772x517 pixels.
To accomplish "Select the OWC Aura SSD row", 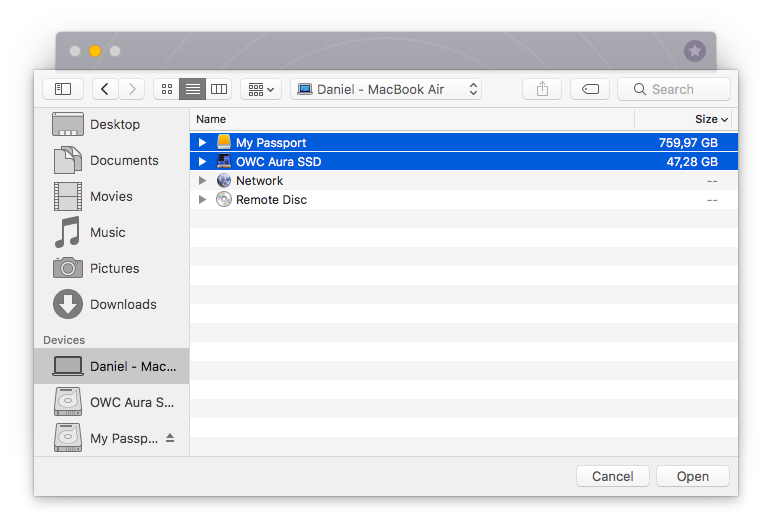I will point(464,162).
